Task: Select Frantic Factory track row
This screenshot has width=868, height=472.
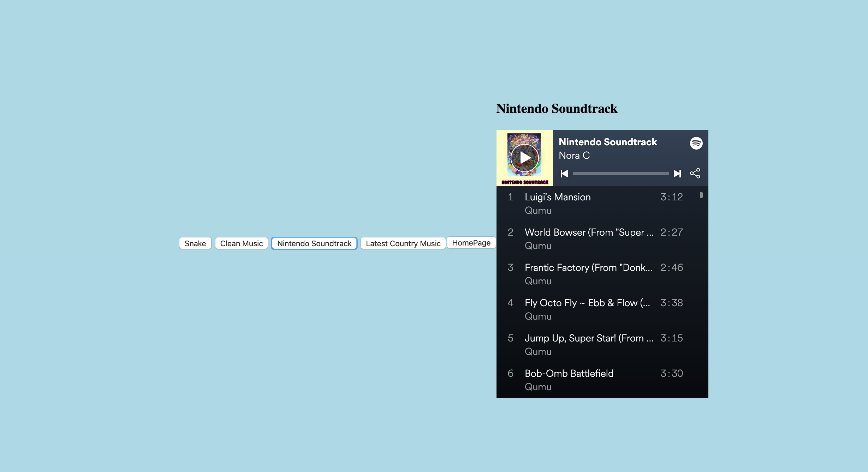Action: click(x=588, y=268)
